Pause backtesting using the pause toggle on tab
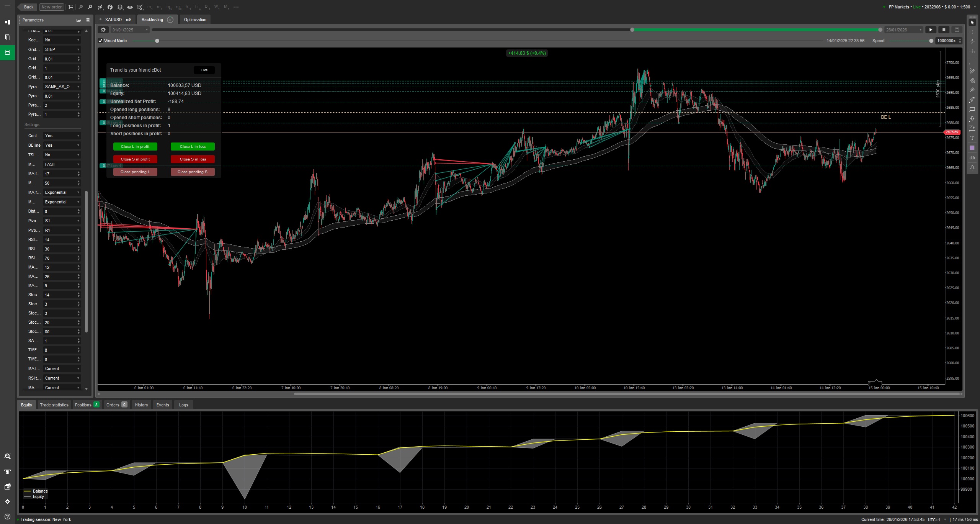This screenshot has width=980, height=524. 170,20
